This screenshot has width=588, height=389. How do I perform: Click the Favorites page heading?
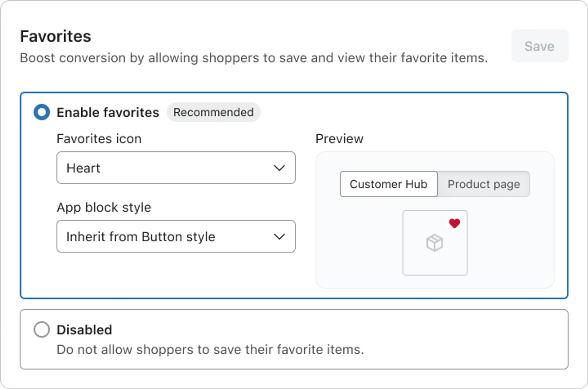[56, 36]
